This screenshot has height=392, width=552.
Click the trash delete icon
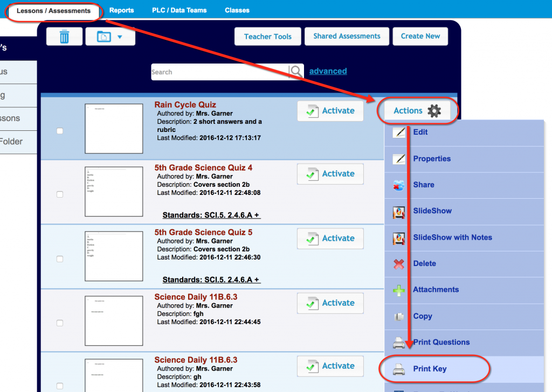(64, 36)
